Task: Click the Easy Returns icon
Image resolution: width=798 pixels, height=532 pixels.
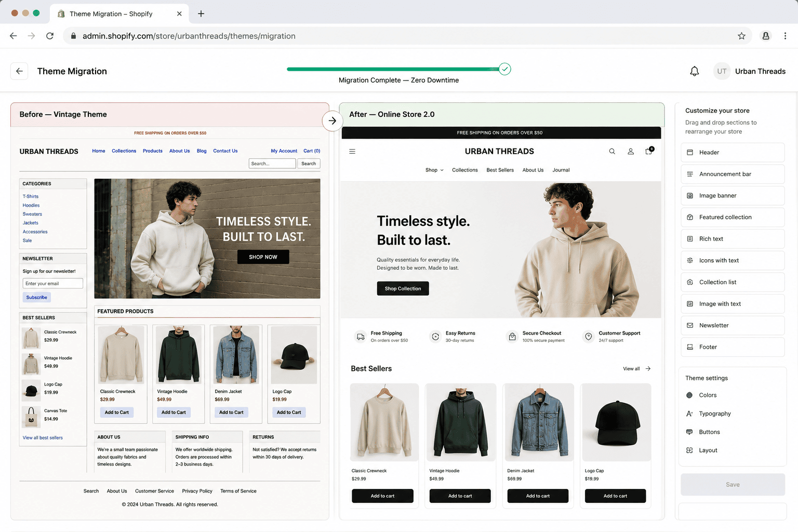Action: (x=435, y=337)
